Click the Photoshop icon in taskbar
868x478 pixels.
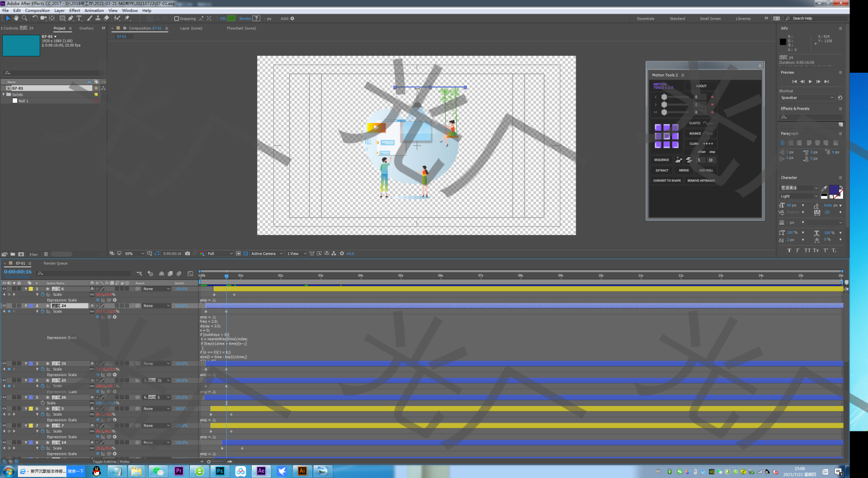coord(220,471)
